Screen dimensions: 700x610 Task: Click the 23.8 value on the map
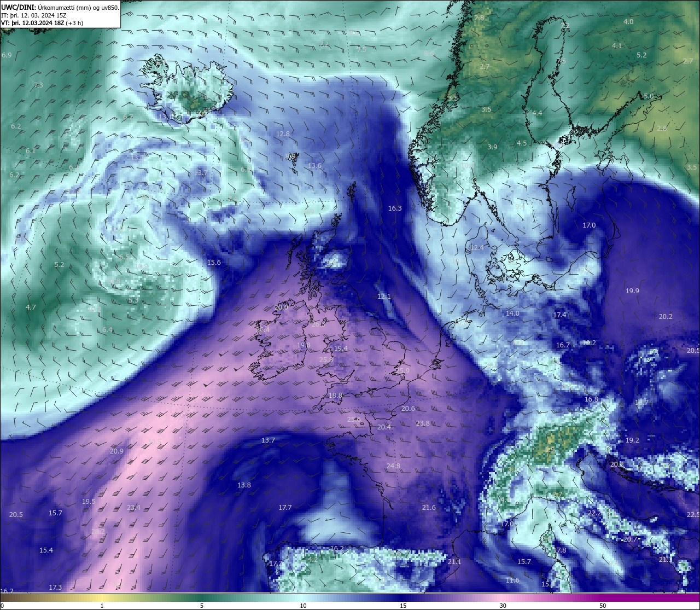point(423,423)
